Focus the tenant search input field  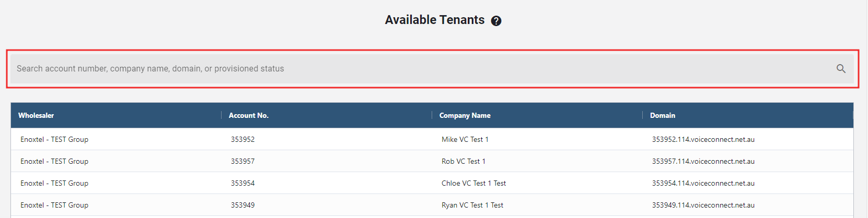(x=418, y=69)
